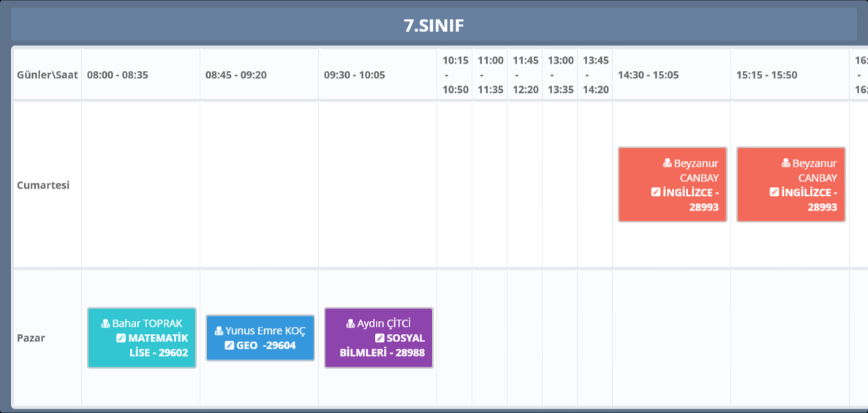Click teacher icon in the 14:30 Beyzanur card

(667, 164)
